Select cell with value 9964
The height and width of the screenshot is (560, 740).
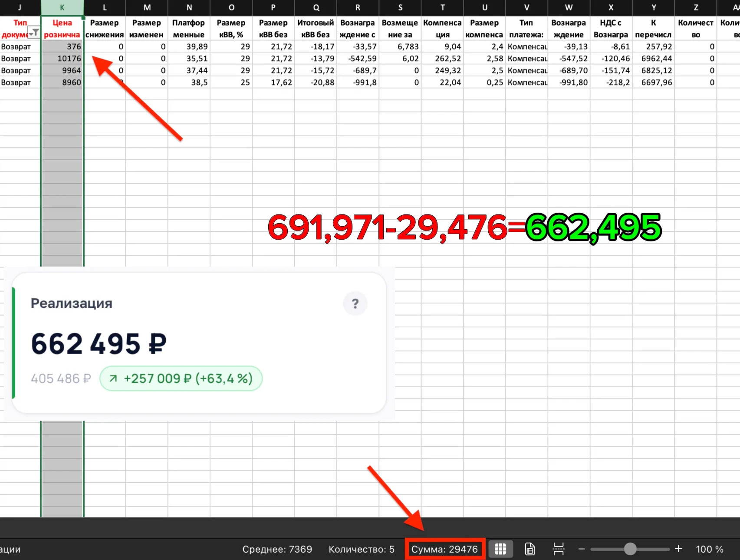coord(62,70)
